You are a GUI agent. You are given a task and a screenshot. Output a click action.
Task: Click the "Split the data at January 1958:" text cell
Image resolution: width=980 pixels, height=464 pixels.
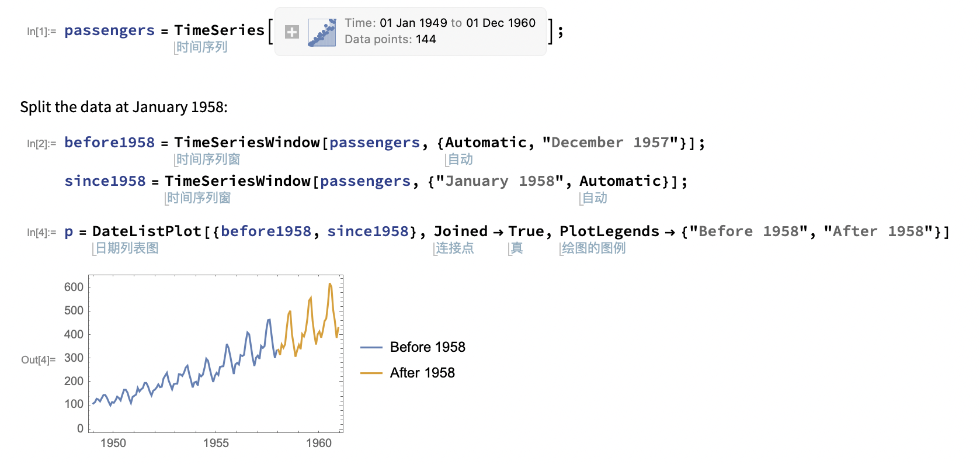point(124,107)
